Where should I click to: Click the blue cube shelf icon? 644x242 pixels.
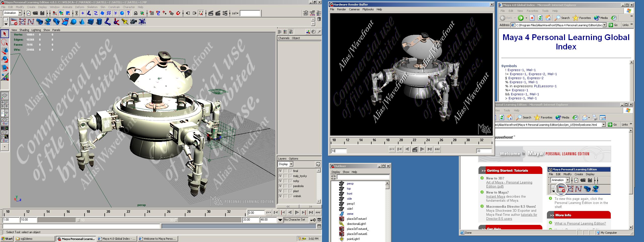(91, 22)
